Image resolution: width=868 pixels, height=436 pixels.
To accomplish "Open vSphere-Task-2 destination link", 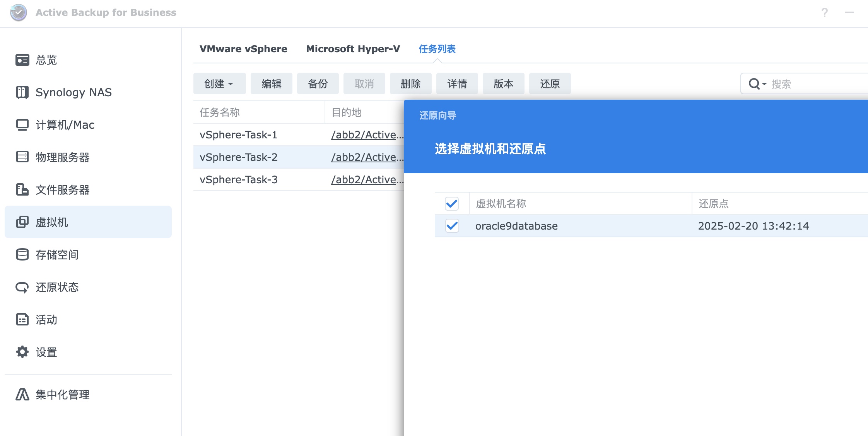I will [367, 157].
